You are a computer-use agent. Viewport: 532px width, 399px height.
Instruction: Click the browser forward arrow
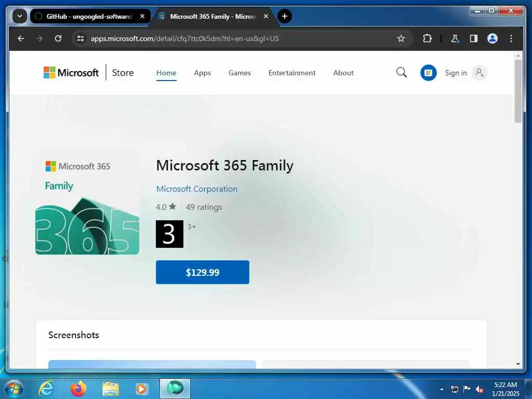39,38
